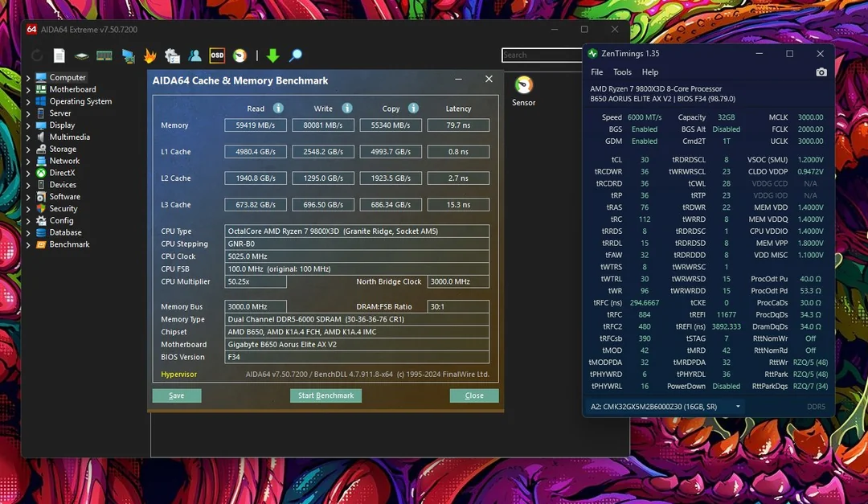868x504 pixels.
Task: Open the Report page icon
Action: pyautogui.click(x=59, y=55)
